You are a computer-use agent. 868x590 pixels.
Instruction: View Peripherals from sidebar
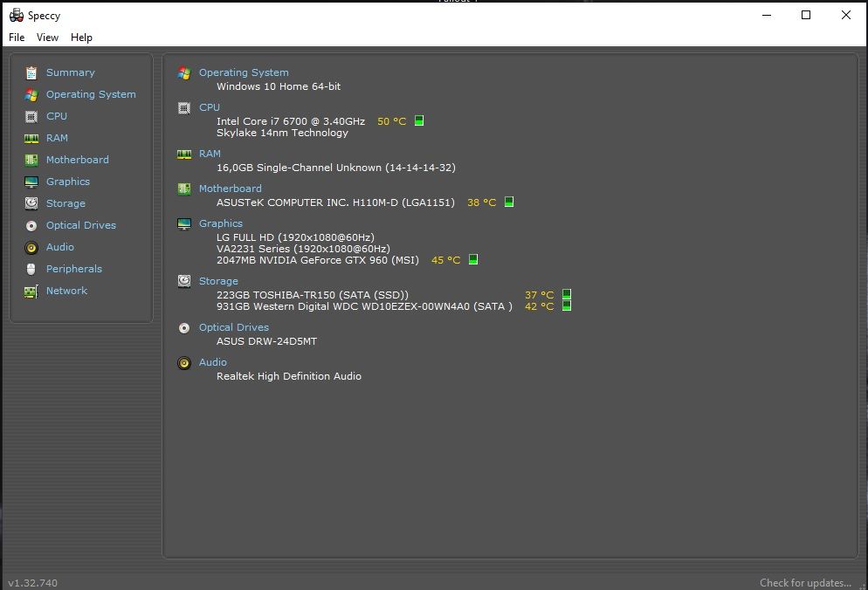tap(74, 269)
